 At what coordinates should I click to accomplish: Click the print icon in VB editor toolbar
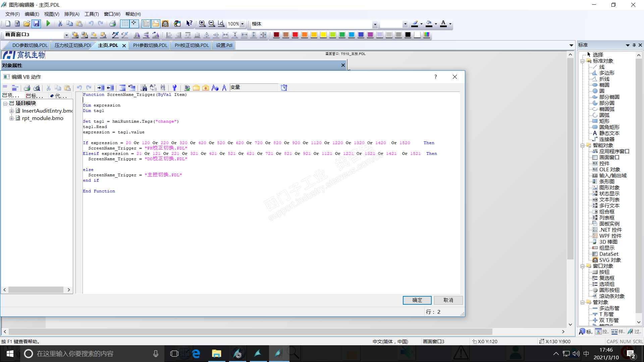point(27,88)
